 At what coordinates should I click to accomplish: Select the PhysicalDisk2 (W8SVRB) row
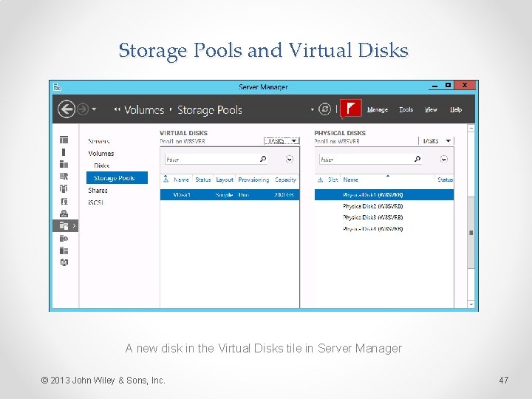coord(384,206)
